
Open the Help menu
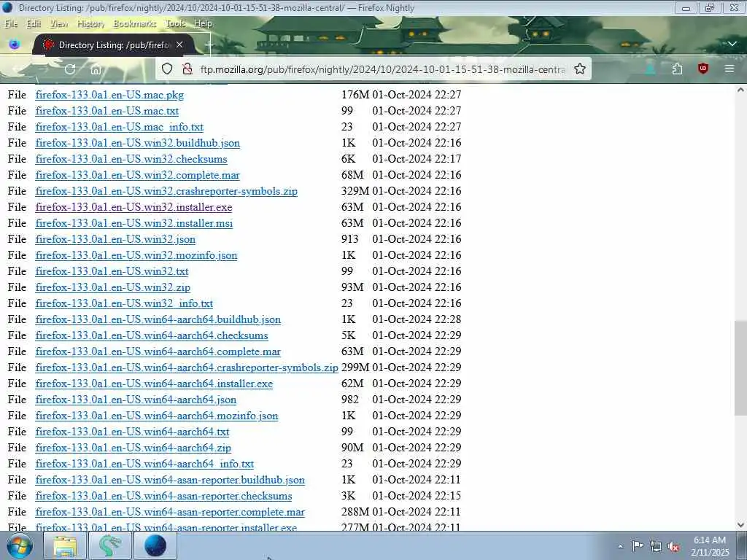[203, 23]
